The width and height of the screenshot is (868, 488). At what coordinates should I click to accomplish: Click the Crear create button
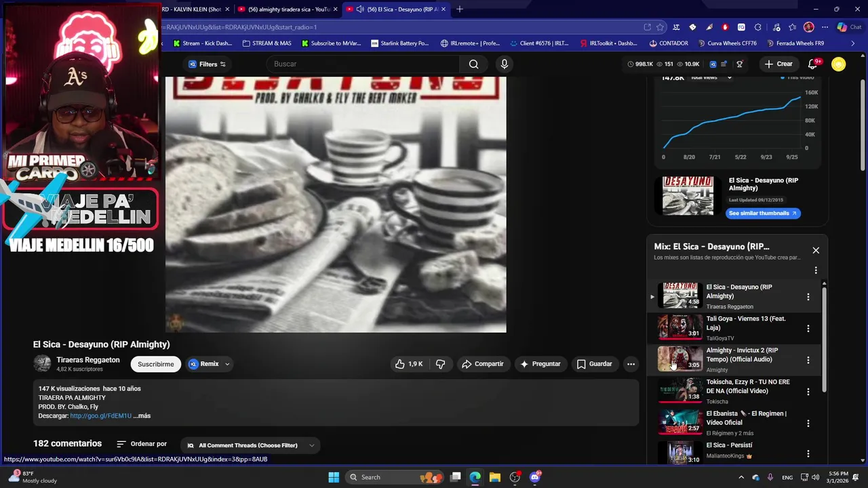pyautogui.click(x=778, y=64)
